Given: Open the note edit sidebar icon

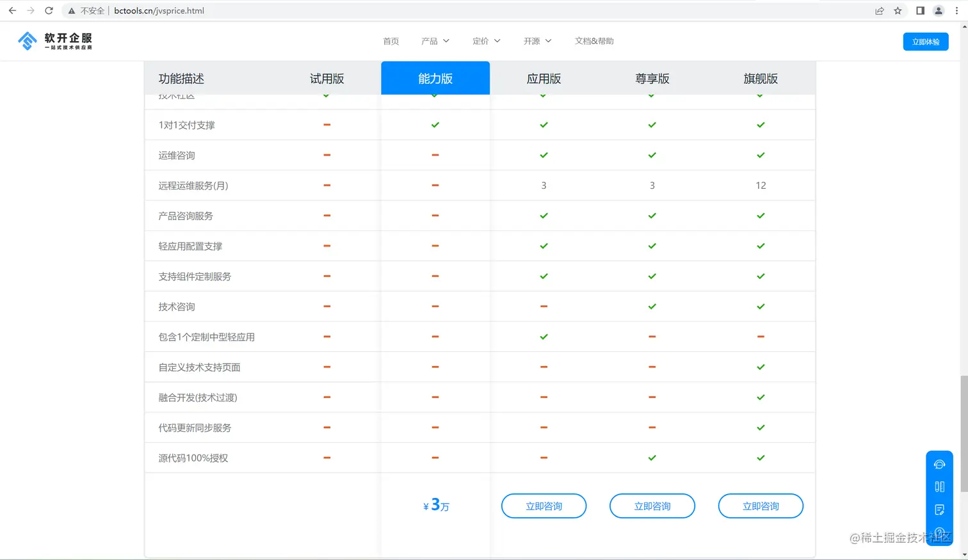Looking at the screenshot, I should (939, 510).
